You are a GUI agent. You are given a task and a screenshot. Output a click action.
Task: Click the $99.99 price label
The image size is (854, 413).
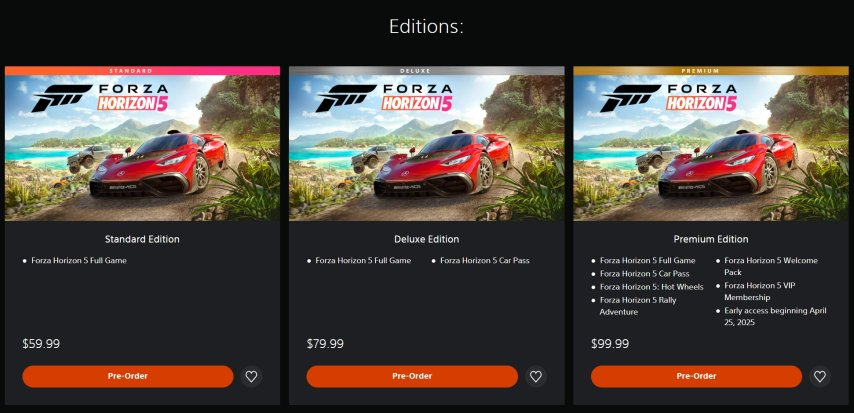click(610, 344)
